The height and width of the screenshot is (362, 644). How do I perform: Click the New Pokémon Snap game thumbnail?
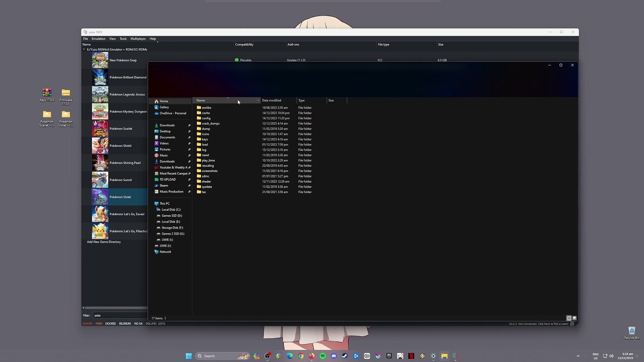(x=100, y=60)
